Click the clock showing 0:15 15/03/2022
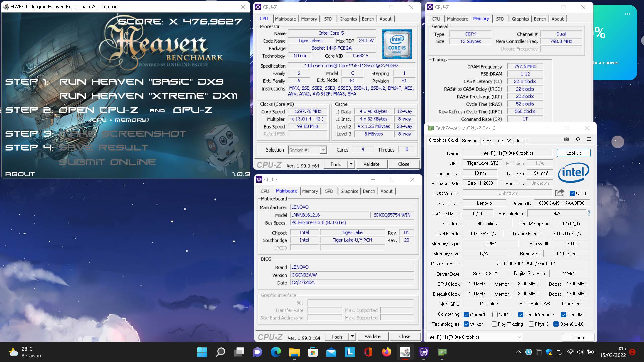Image resolution: width=644 pixels, height=362 pixels. 613,352
